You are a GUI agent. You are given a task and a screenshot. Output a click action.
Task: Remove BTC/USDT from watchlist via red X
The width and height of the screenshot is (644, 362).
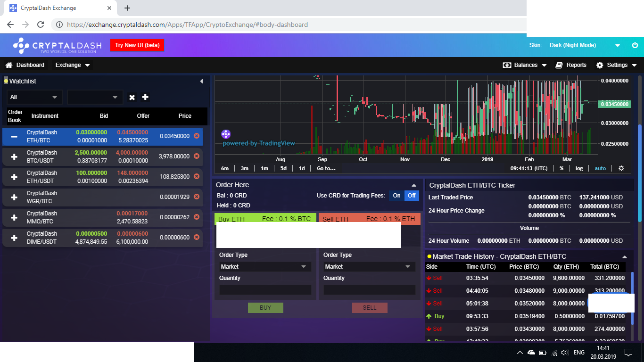click(x=197, y=156)
